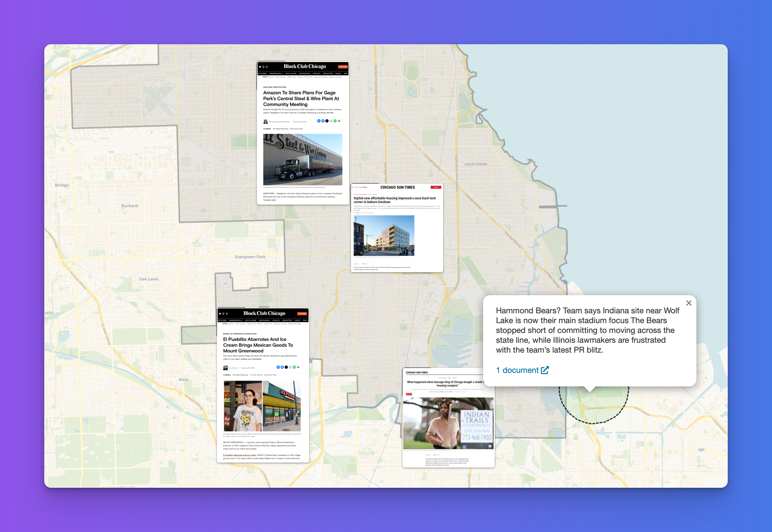Share the Amazon article via the Reddit icon
The height and width of the screenshot is (532, 772).
coord(332,121)
